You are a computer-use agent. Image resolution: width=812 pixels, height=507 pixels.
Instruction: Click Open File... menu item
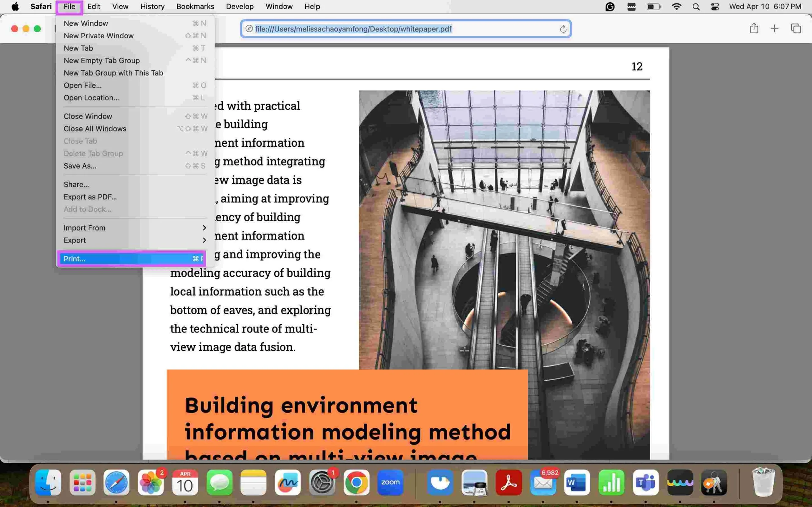coord(82,85)
